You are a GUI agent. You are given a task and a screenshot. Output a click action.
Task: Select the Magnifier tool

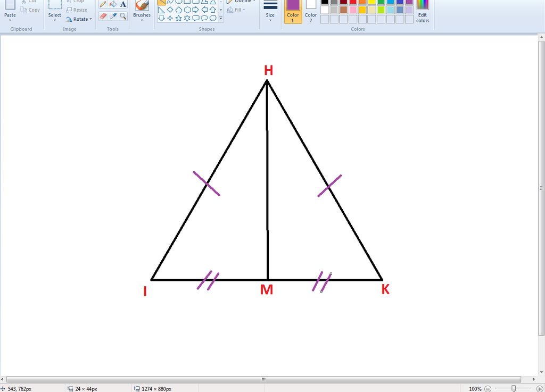point(123,16)
